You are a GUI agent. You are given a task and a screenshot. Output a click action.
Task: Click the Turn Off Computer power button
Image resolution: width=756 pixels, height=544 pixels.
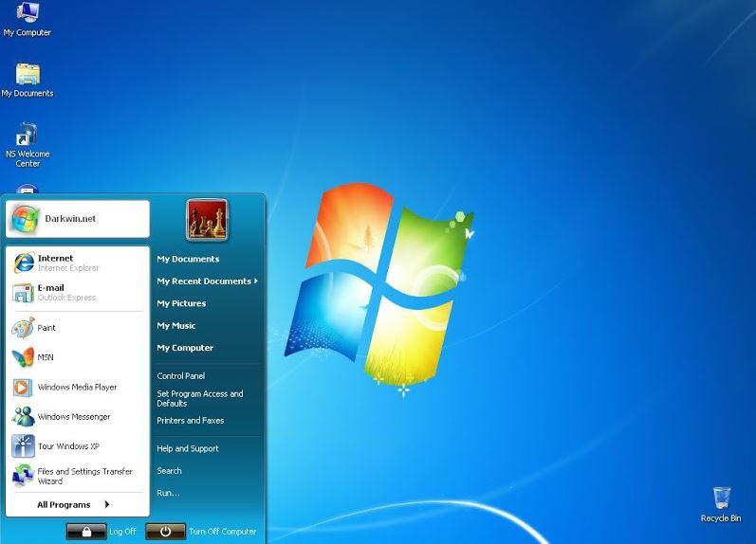pos(165,532)
